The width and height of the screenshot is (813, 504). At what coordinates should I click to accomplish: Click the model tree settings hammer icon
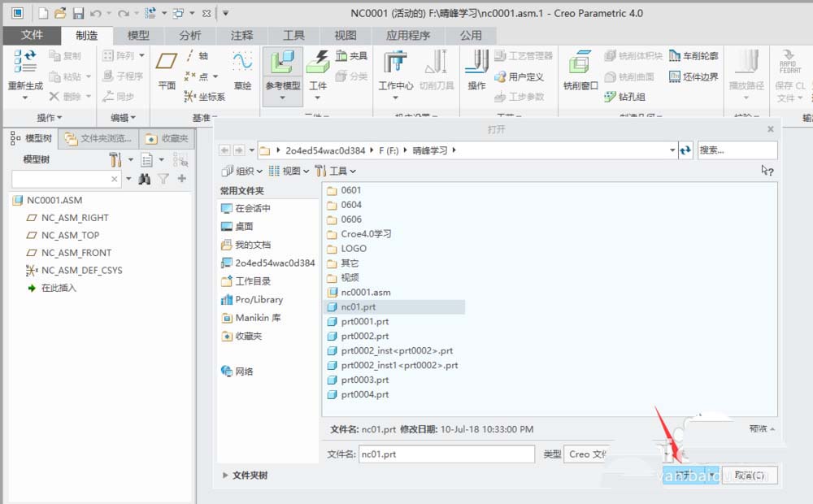115,159
